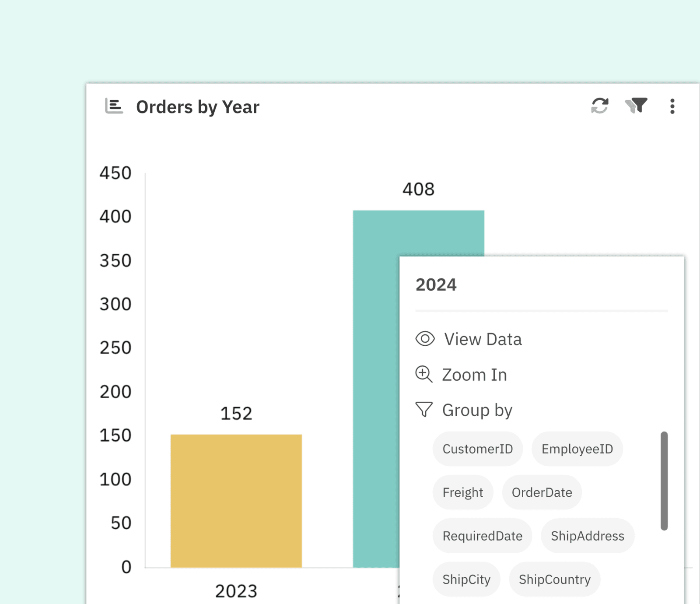Open the filter icon in the chart header

tap(636, 106)
